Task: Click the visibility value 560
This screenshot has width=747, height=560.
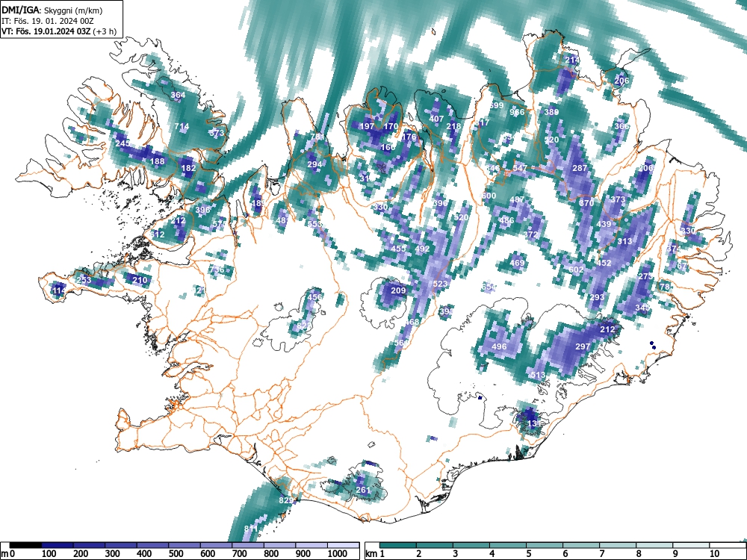Action: (402, 343)
